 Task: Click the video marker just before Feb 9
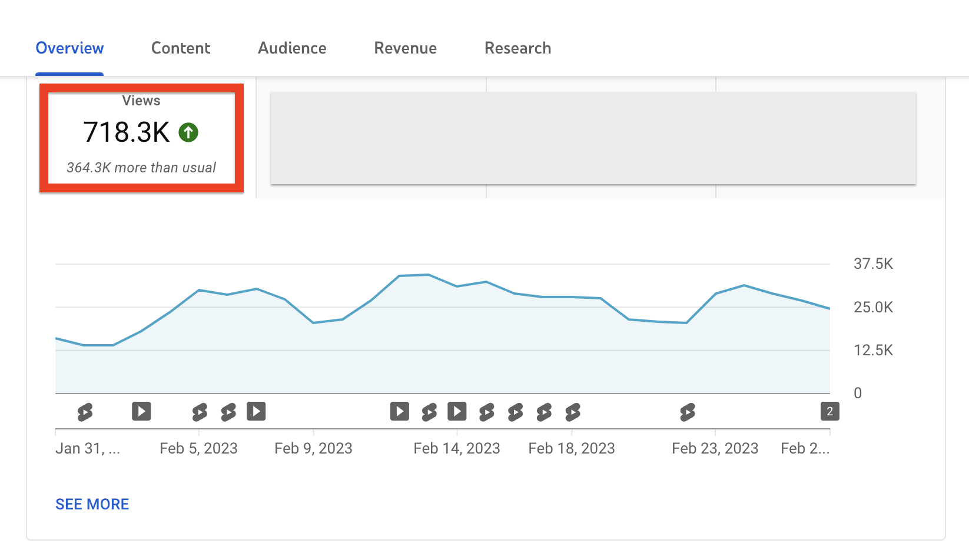(x=256, y=411)
